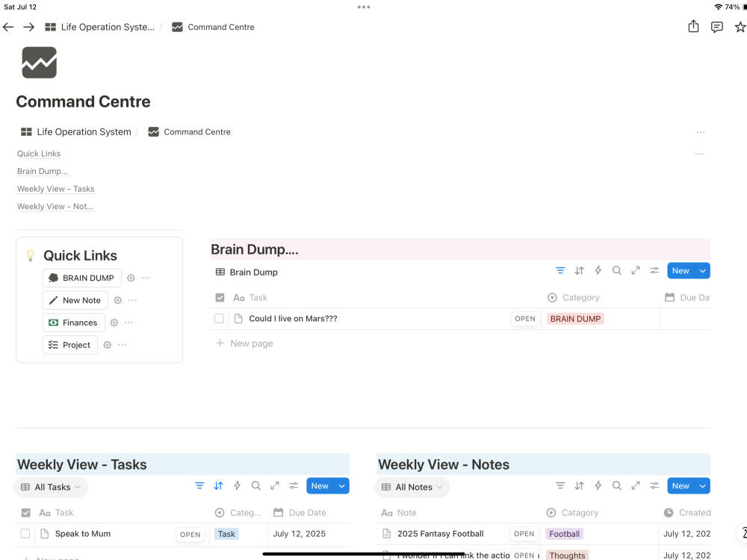This screenshot has width=747, height=560.
Task: Expand the All Notes view selector
Action: 412,487
